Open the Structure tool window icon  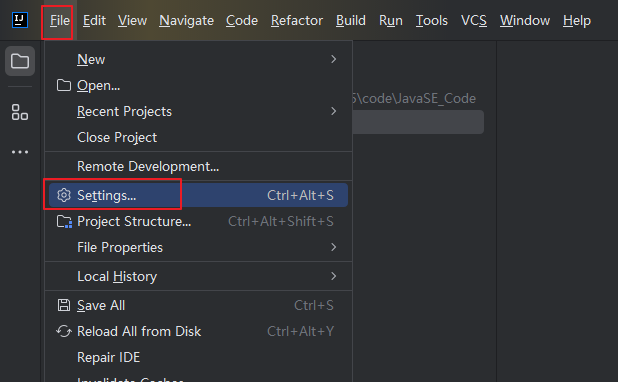pyautogui.click(x=20, y=112)
